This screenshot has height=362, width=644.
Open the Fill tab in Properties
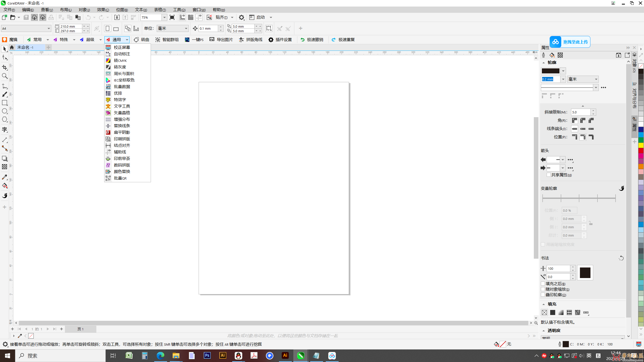(552, 55)
